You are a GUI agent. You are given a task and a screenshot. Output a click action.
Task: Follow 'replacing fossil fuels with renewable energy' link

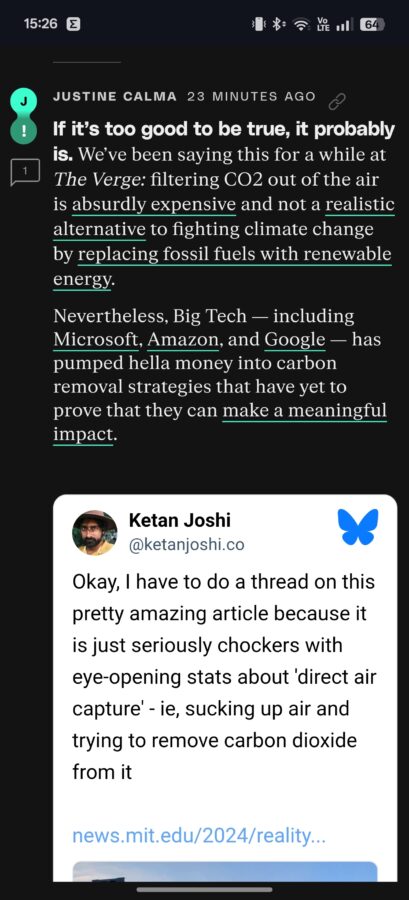point(223,266)
